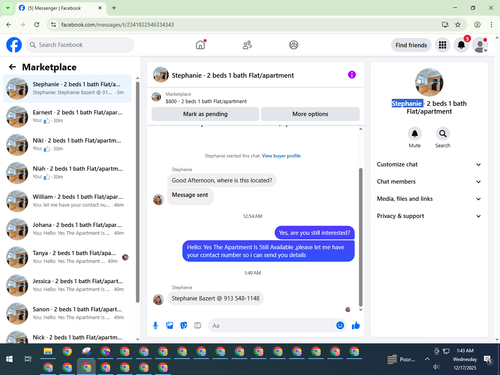This screenshot has width=500, height=375.
Task: Open Niki conversation in list
Action: click(67, 145)
